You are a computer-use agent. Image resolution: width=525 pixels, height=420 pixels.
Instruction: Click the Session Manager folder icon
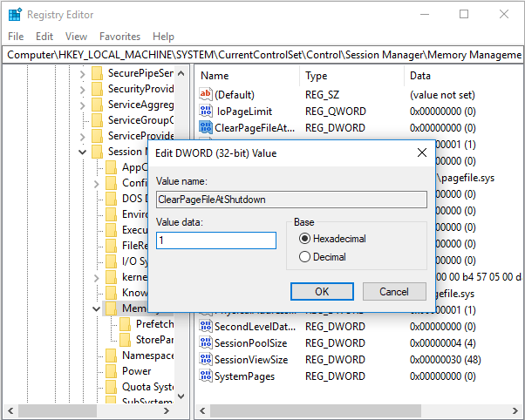(x=97, y=152)
